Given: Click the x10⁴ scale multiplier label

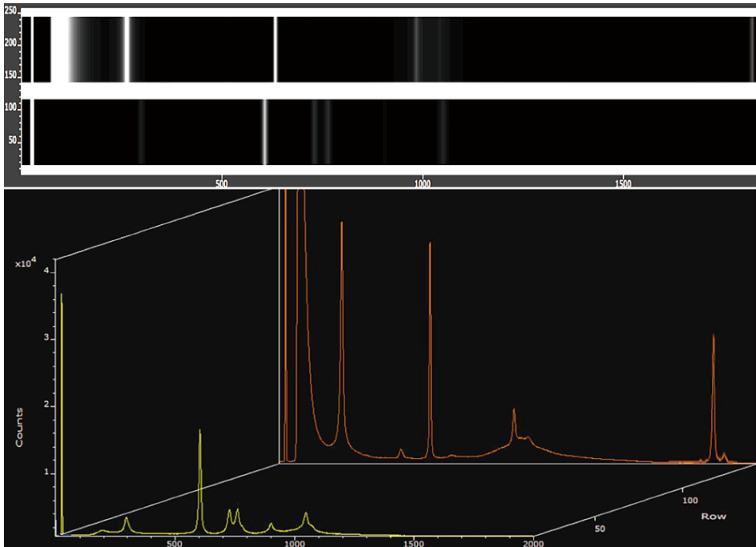Looking at the screenshot, I should [x=26, y=262].
